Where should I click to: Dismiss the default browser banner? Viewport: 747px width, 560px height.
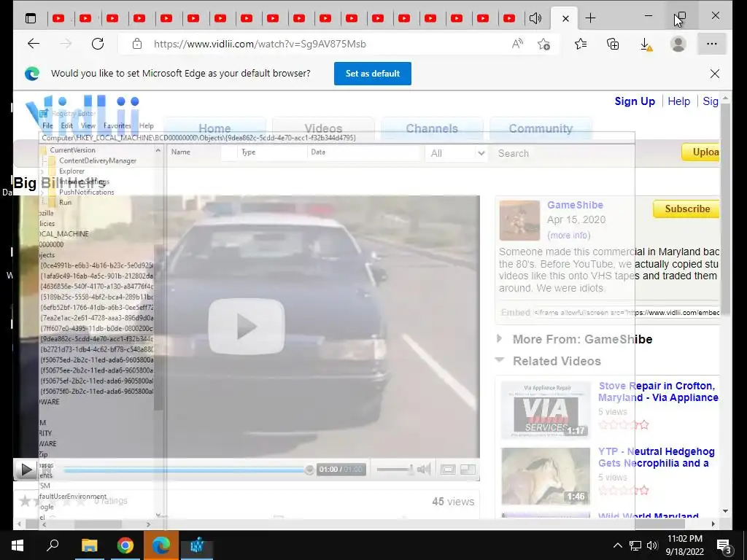click(x=715, y=74)
